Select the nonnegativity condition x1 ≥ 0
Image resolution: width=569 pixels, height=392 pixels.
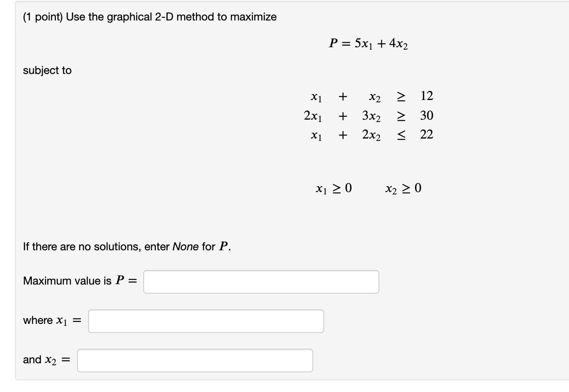[334, 188]
